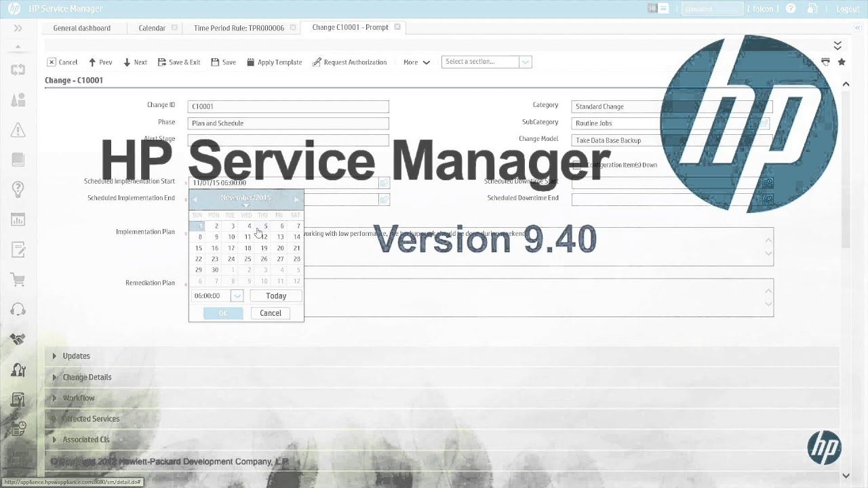Screen dimensions: 868x488
Task: Click the Change ID field C10001
Action: 288,106
